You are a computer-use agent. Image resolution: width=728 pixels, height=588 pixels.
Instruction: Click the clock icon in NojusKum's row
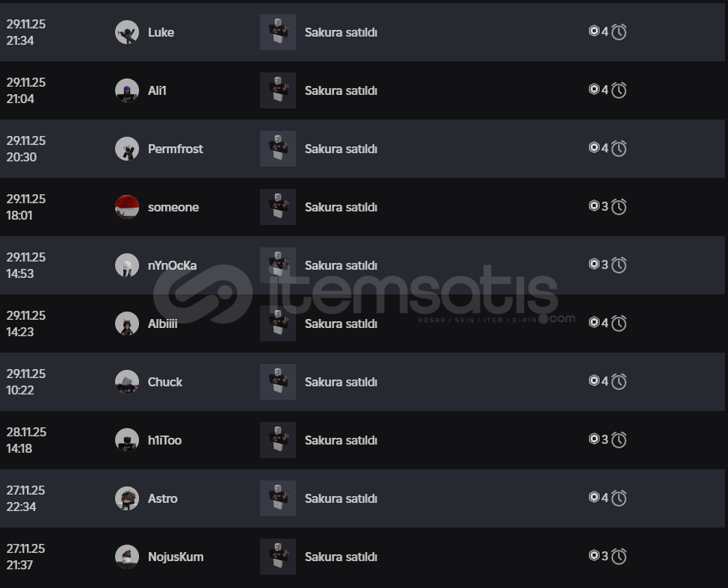pyautogui.click(x=619, y=557)
